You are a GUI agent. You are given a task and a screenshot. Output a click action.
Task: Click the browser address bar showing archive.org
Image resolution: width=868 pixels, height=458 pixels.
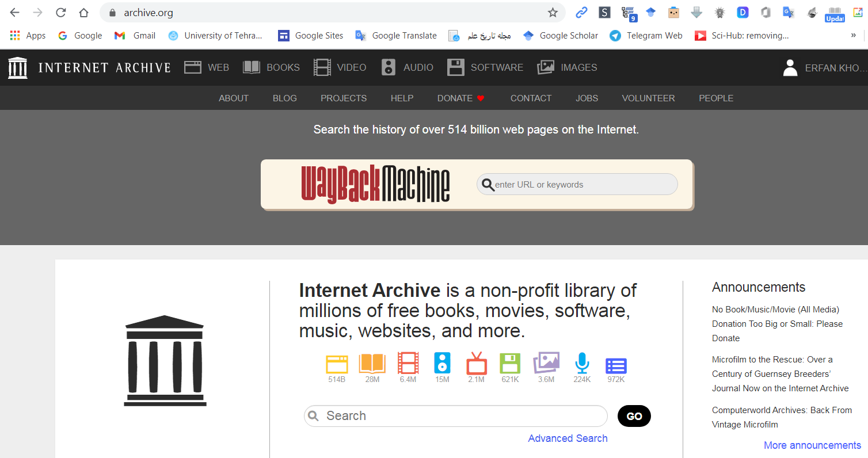[333, 13]
